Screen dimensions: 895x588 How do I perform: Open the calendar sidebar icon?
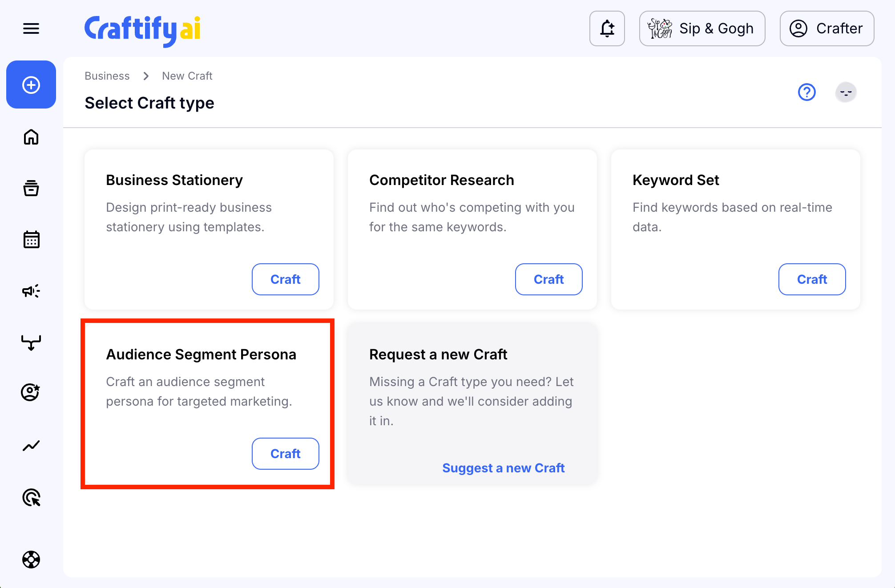click(x=31, y=240)
